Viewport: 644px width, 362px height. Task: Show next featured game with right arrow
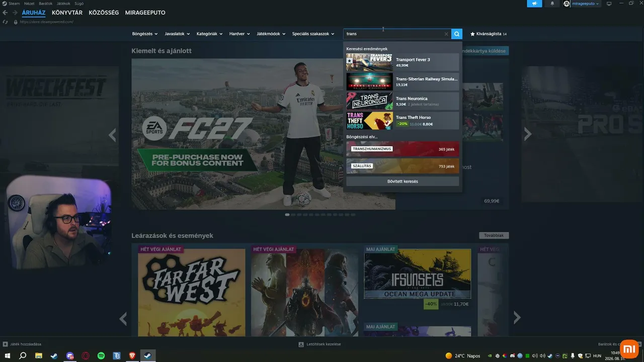pyautogui.click(x=527, y=134)
